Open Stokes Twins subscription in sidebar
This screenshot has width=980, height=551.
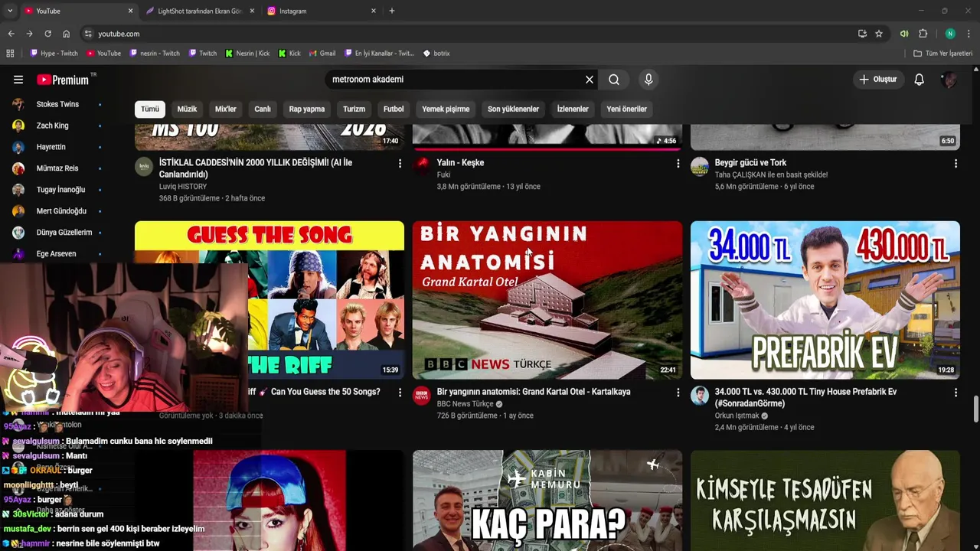point(57,104)
